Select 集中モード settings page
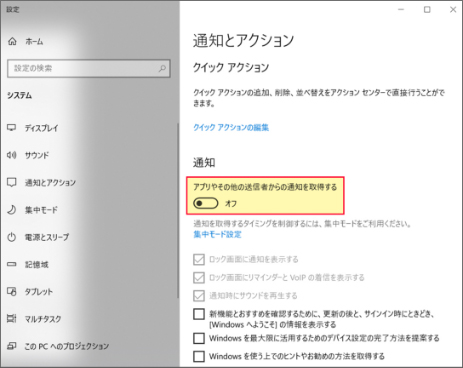463x368 pixels. click(41, 210)
